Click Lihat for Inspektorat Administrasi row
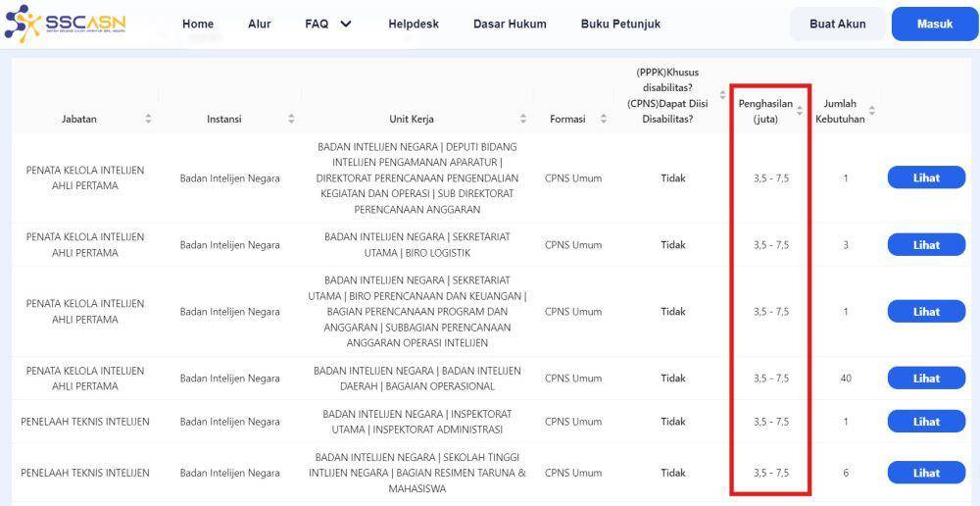 [926, 422]
